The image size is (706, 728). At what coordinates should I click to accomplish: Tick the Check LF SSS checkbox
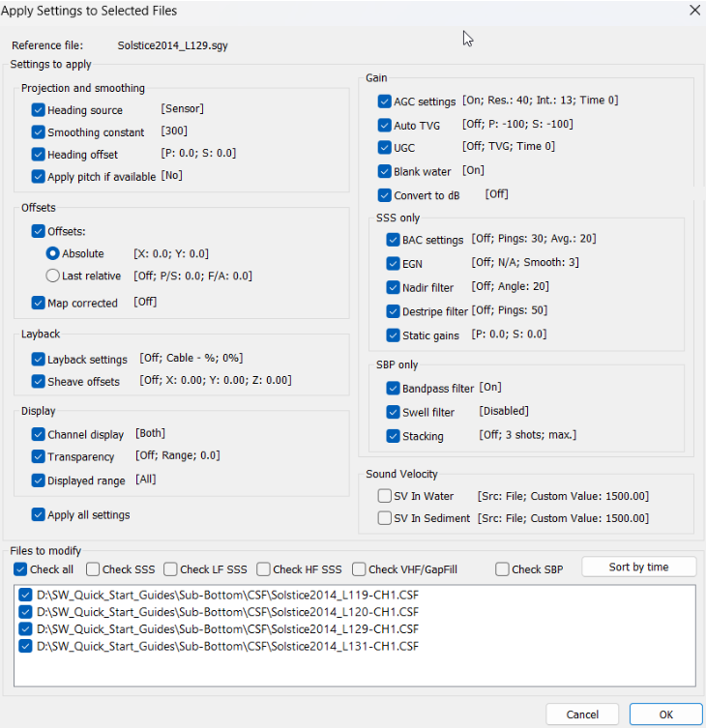pyautogui.click(x=170, y=569)
